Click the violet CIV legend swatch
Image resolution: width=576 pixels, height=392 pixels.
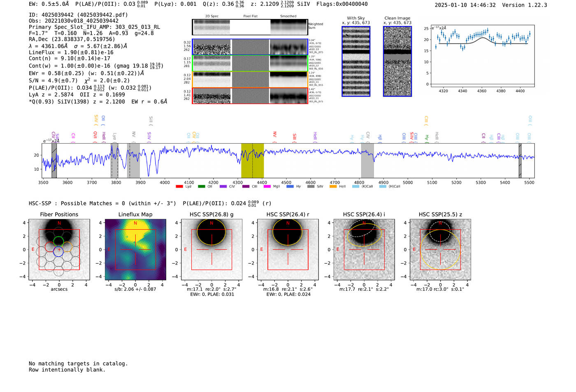click(223, 186)
